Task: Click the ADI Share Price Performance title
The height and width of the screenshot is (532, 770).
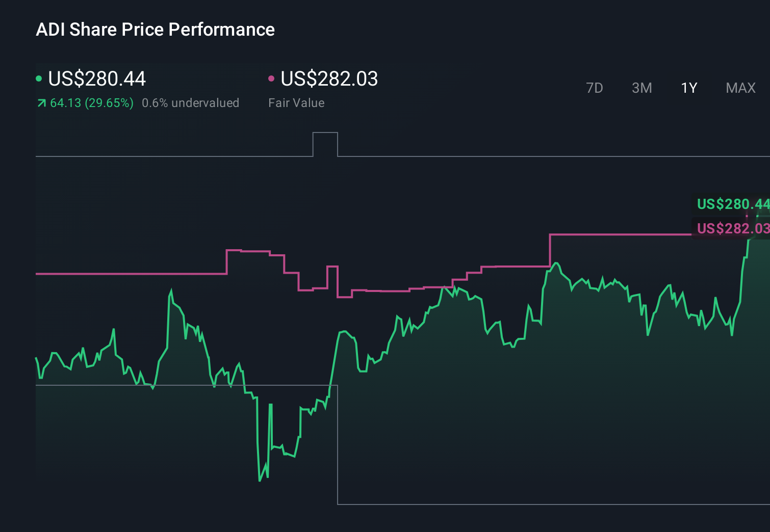Action: pos(156,30)
